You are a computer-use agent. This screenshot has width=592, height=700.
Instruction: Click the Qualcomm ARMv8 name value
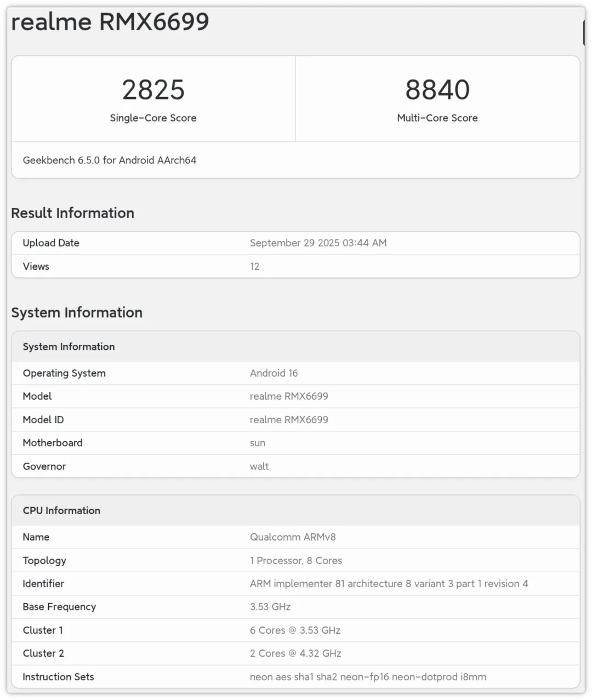293,537
